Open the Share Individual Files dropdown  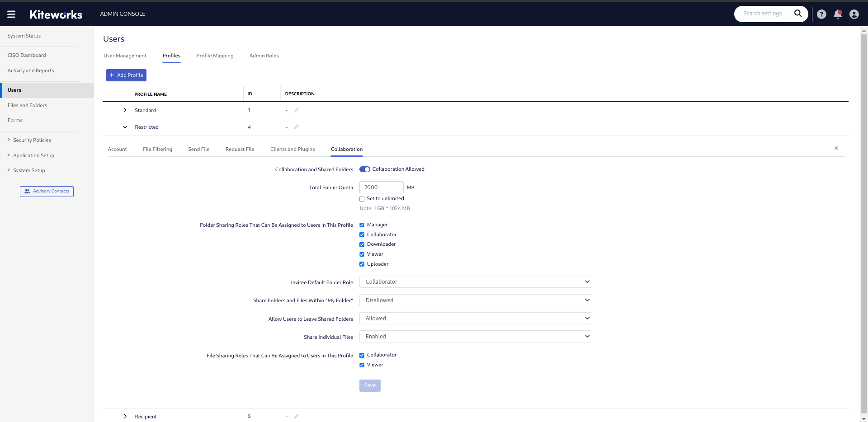pos(475,336)
